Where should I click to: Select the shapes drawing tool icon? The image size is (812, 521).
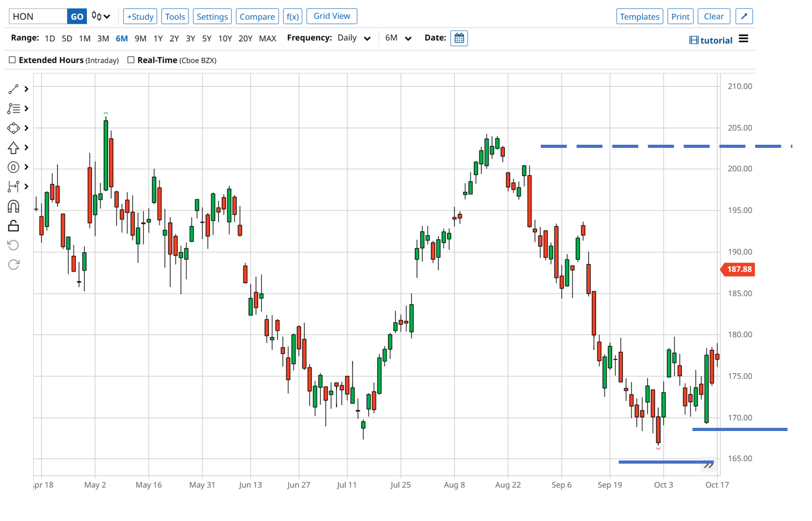click(x=14, y=128)
